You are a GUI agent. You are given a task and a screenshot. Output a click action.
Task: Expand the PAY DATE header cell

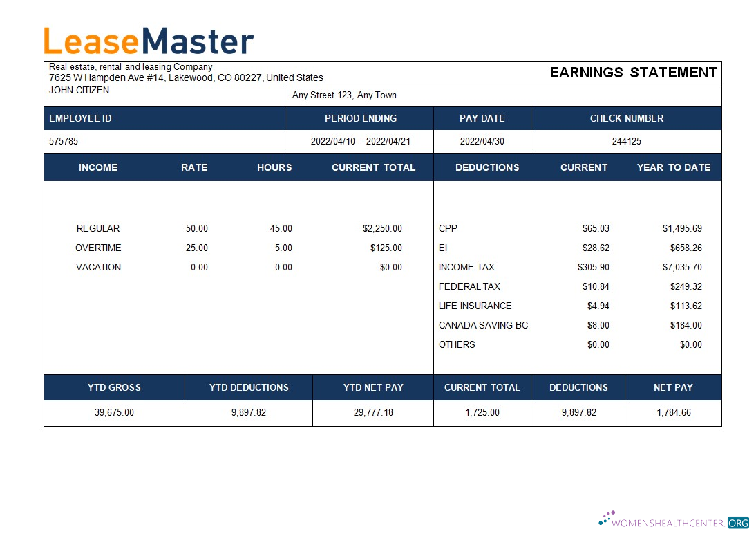482,118
